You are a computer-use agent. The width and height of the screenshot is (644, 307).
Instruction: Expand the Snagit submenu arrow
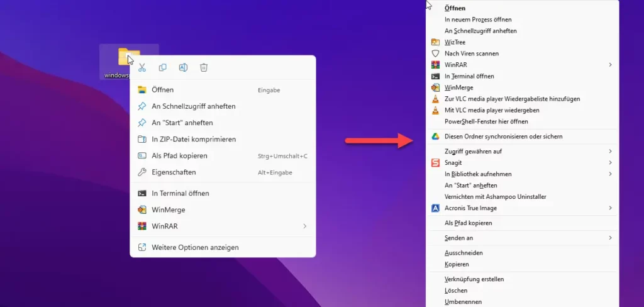[x=610, y=163]
